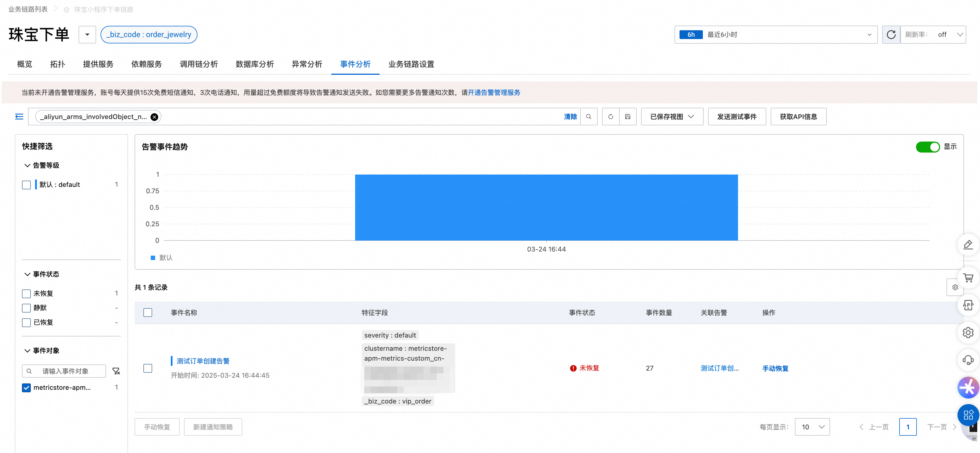This screenshot has height=453, width=980.
Task: Switch to the 异常分析 tab
Action: (307, 64)
